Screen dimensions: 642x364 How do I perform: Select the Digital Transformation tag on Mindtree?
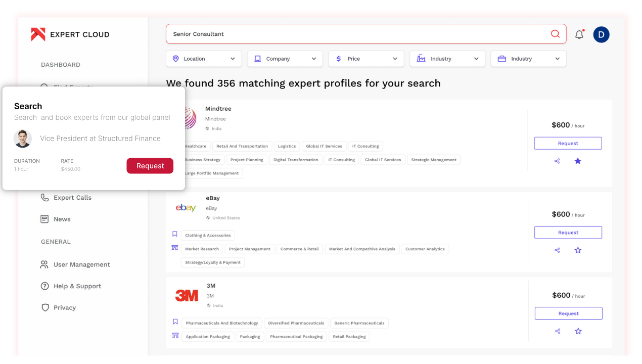[296, 160]
